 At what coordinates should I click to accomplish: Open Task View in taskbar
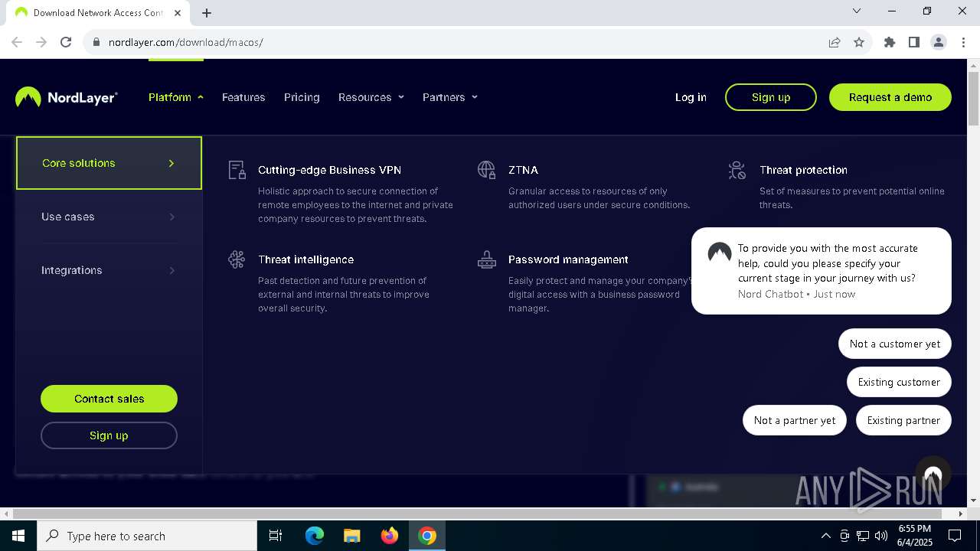point(276,536)
